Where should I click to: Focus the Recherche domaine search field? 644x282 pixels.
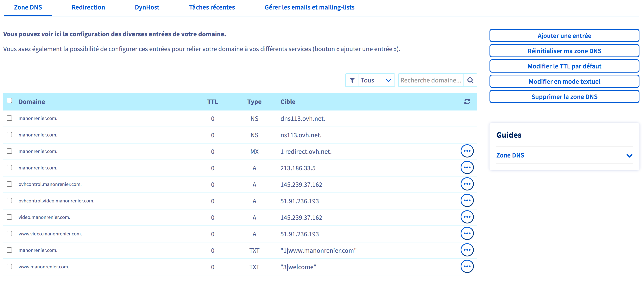click(x=430, y=80)
